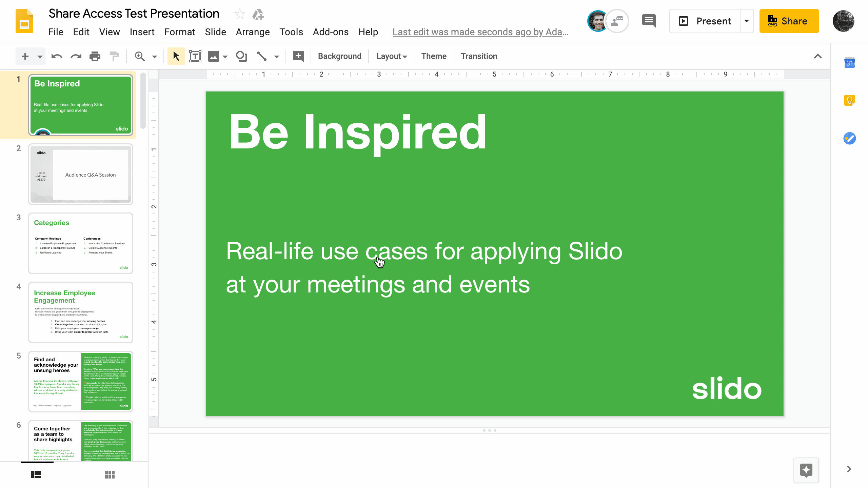Open the Format menu
The width and height of the screenshot is (868, 488).
point(180,32)
